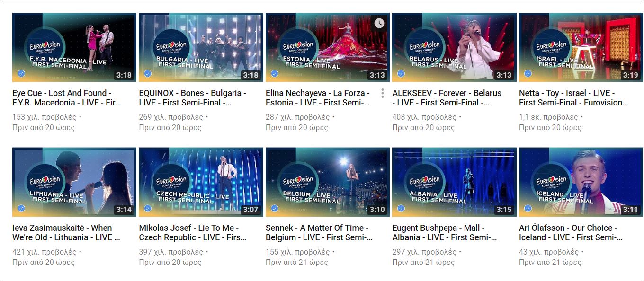This screenshot has height=281, width=644.
Task: Open Eugent Bushpepa - Mall - Albania title
Action: pyautogui.click(x=445, y=232)
